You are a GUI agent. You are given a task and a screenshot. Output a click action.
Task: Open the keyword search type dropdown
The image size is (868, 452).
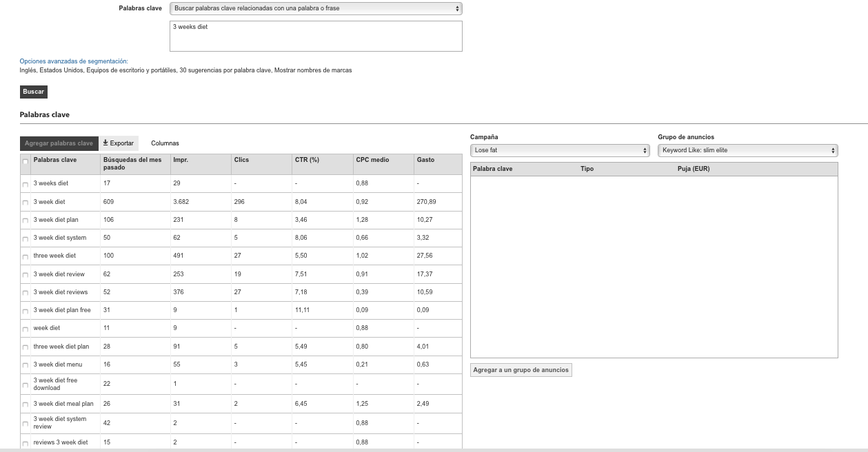[316, 8]
